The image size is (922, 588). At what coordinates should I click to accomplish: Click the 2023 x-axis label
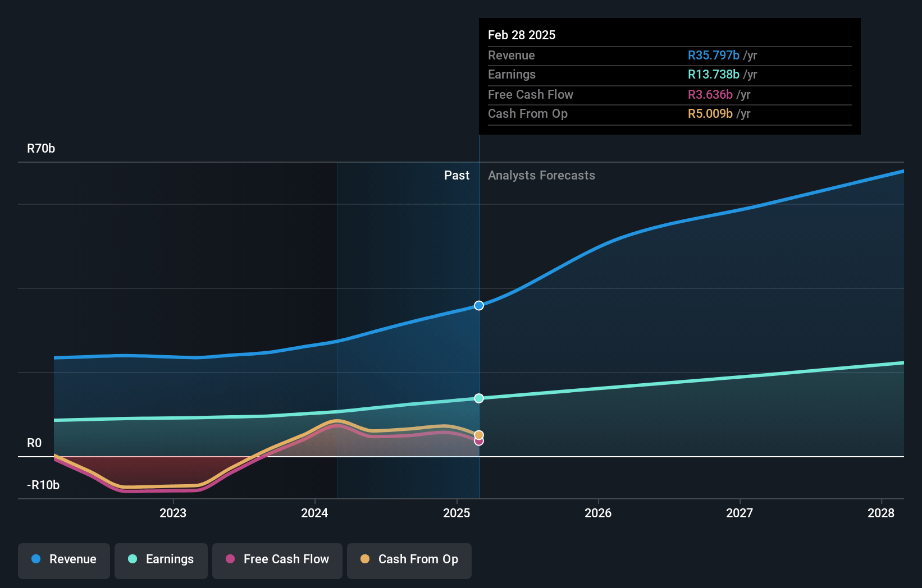[x=173, y=513]
